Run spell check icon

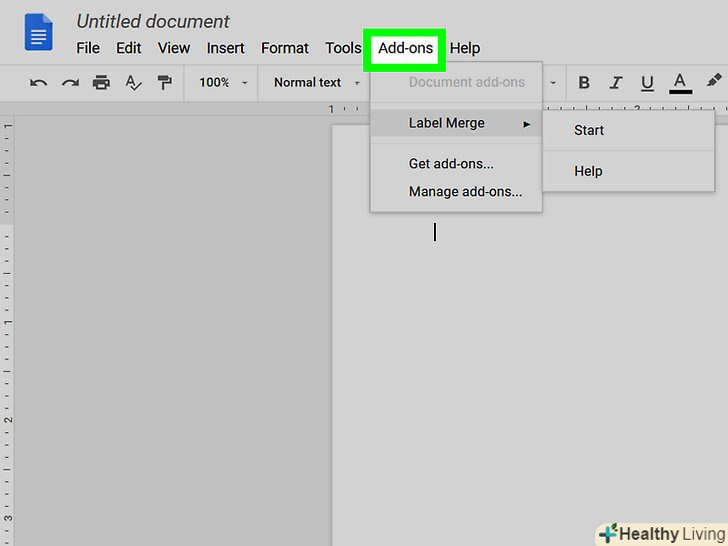(133, 83)
